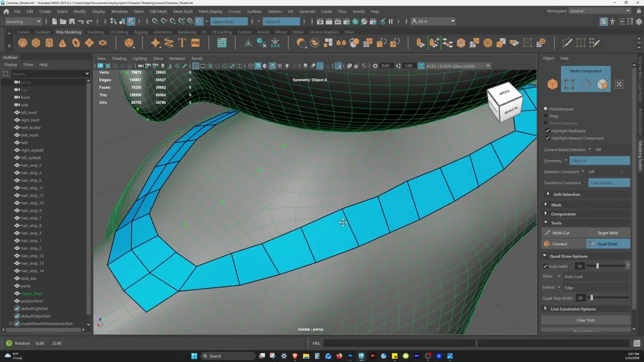The height and width of the screenshot is (362, 644).
Task: Create a polygon torus from the shelf
Action: coord(76,43)
